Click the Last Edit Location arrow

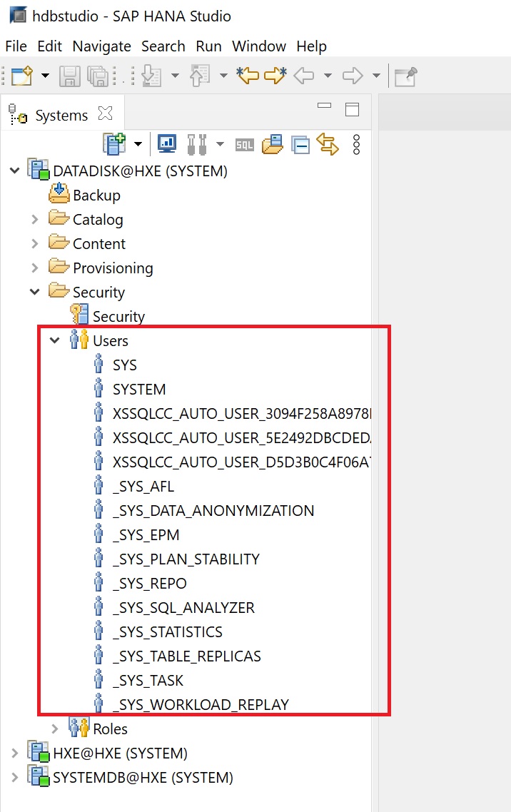coord(248,76)
